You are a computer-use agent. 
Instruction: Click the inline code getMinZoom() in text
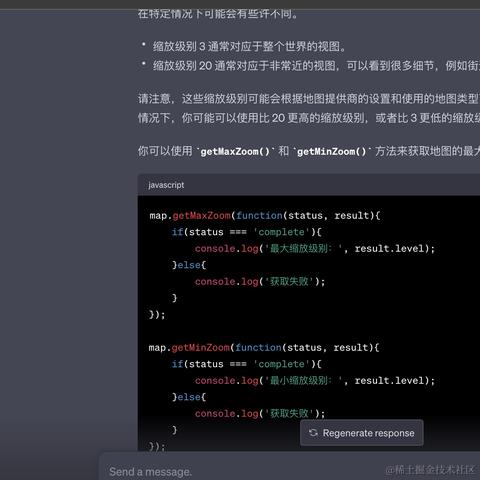click(331, 152)
